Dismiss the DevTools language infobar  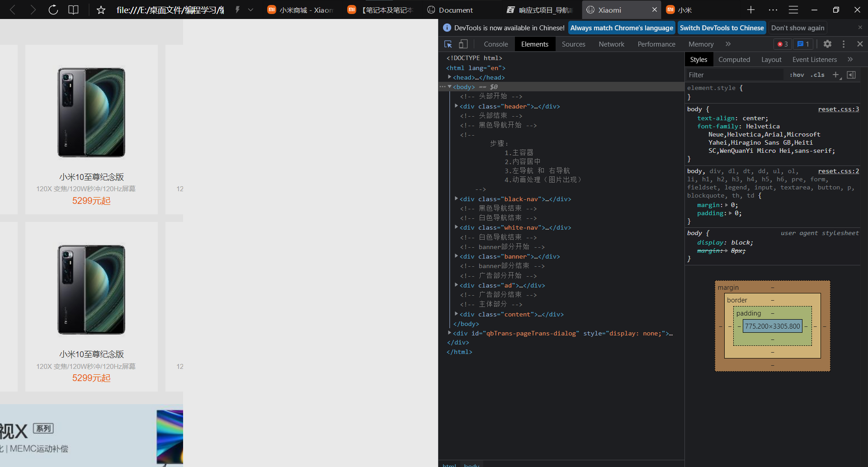(860, 28)
